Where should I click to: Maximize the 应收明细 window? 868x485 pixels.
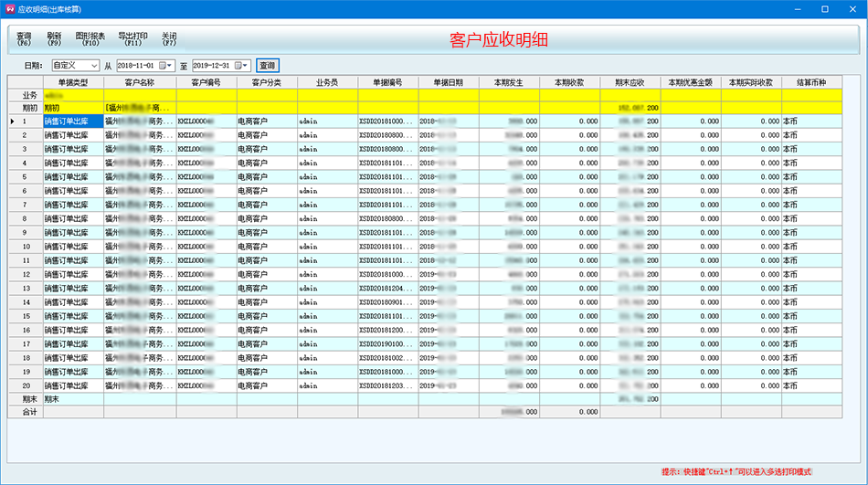tap(825, 9)
